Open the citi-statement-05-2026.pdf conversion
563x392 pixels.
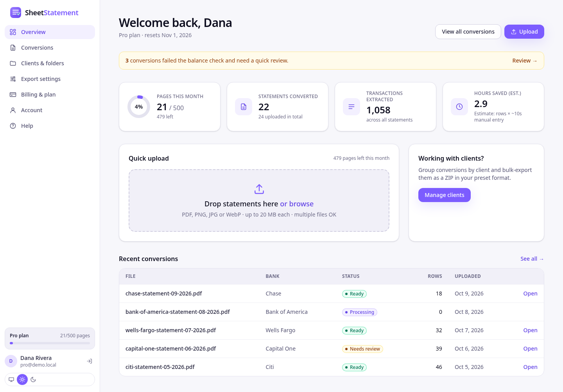click(530, 367)
